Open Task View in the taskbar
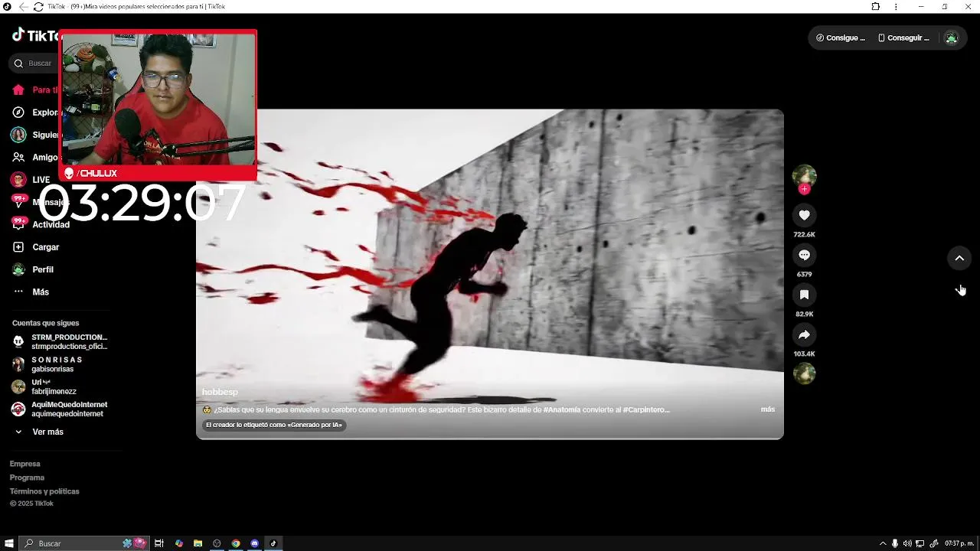 pos(159,543)
